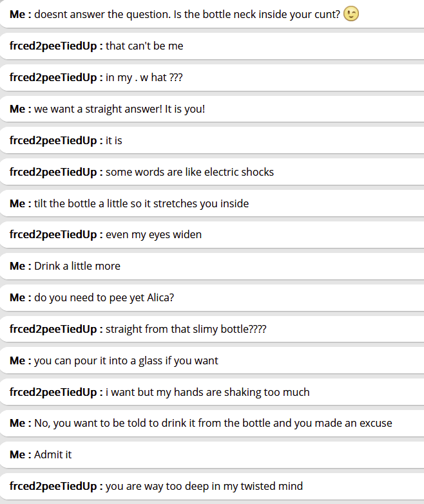The height and width of the screenshot is (504, 424).
Task: Click the winking emoji in the first message
Action: (351, 14)
